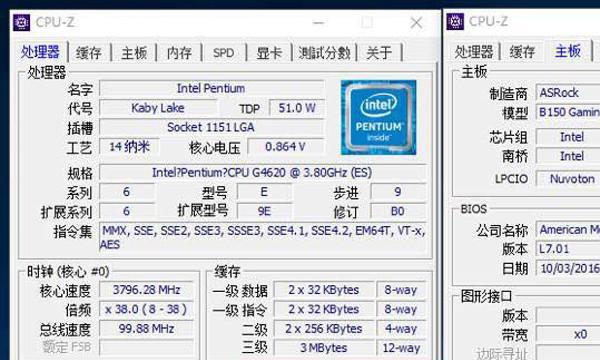Image resolution: width=600 pixels, height=360 pixels.
Task: Close the left CPU-Z window
Action: click(416, 23)
